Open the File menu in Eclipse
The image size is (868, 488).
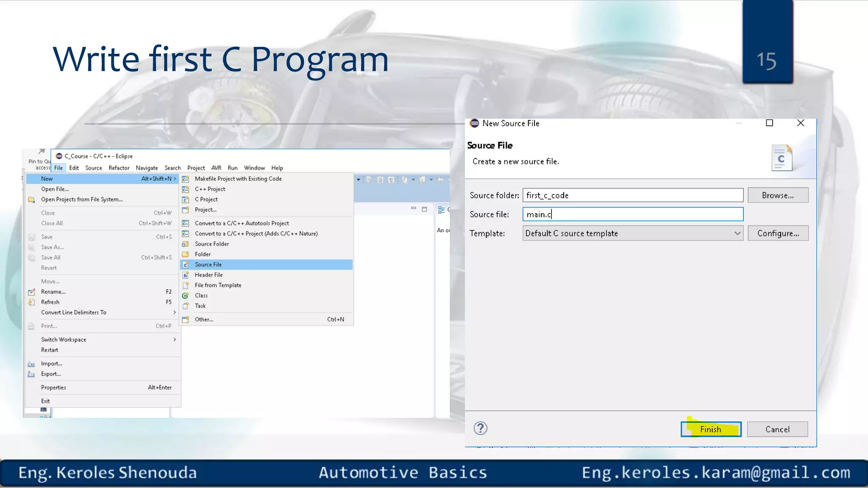[x=58, y=168]
